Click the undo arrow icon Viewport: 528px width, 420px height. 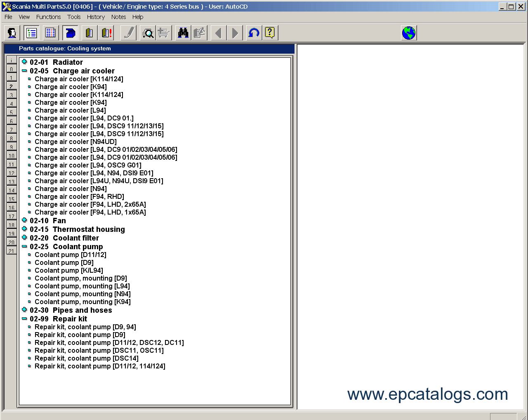click(253, 33)
